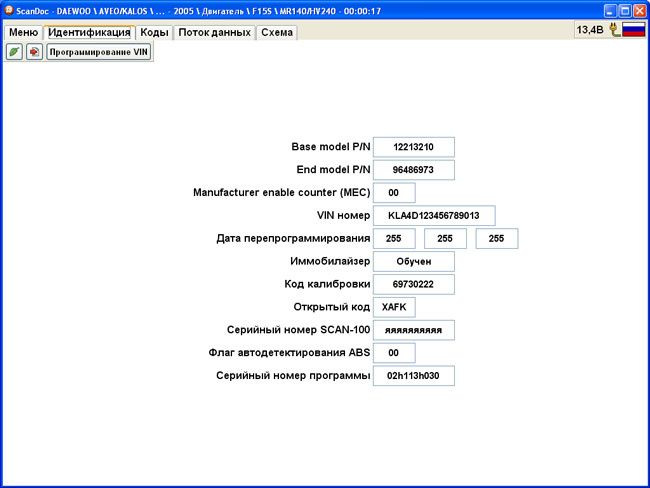
Task: Maximize the ScanDoc window
Action: tap(623, 9)
